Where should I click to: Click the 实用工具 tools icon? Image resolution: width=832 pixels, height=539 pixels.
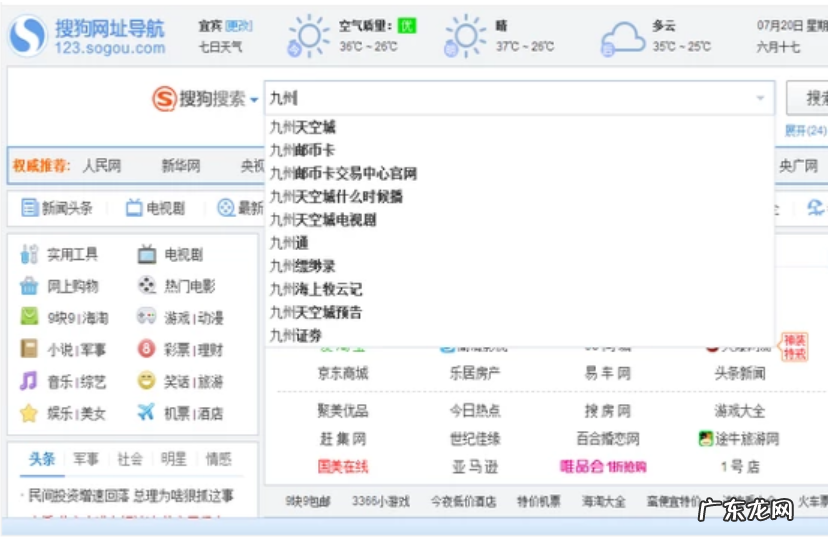click(x=29, y=254)
